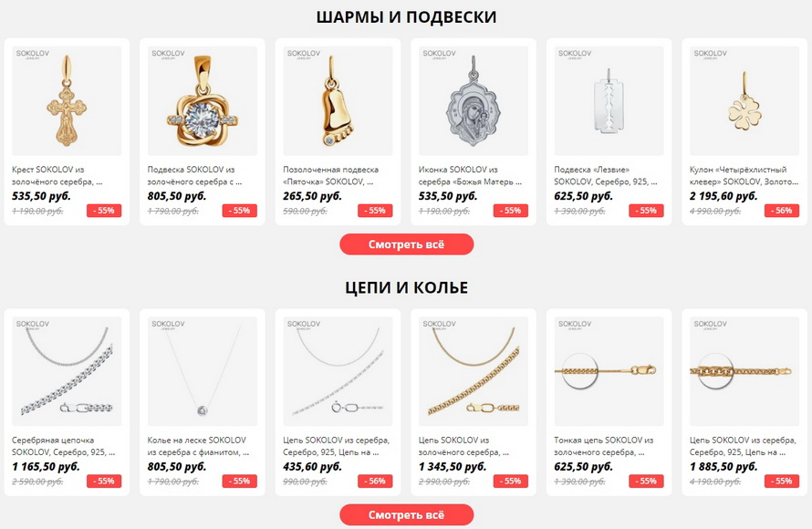Select the footprint «Пяточка» pendant image
812x529 pixels.
[338, 101]
